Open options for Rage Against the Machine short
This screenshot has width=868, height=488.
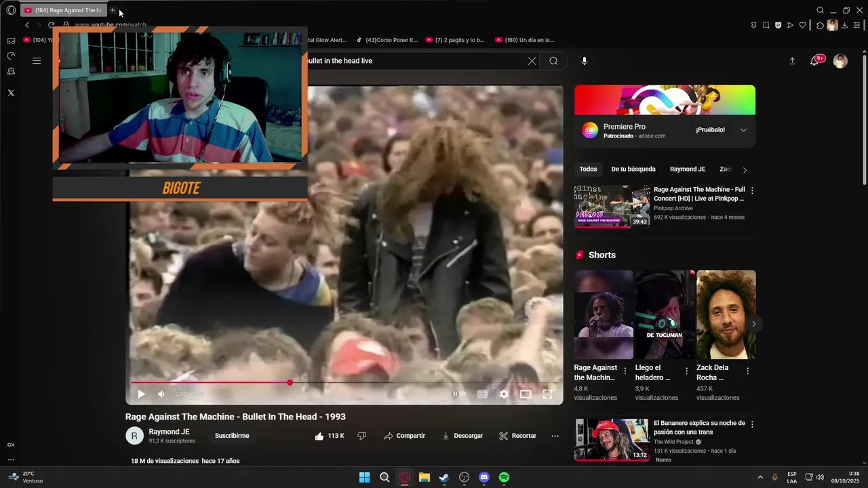click(x=625, y=371)
